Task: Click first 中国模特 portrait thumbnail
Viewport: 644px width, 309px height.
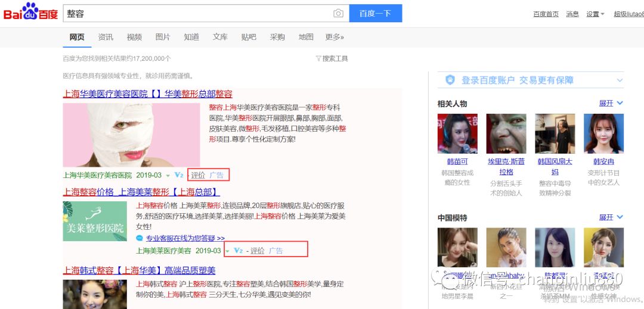Action: point(457,248)
